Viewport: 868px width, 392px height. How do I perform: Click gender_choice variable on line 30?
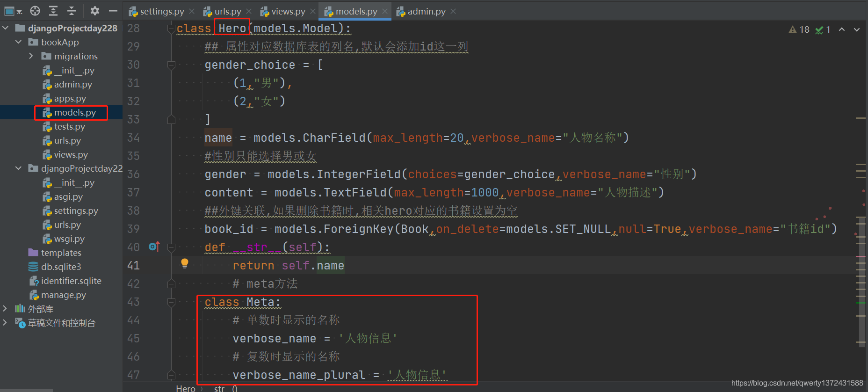tap(250, 65)
